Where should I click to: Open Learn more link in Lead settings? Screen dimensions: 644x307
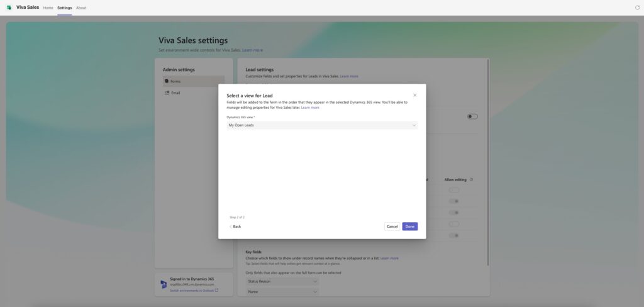tap(349, 77)
